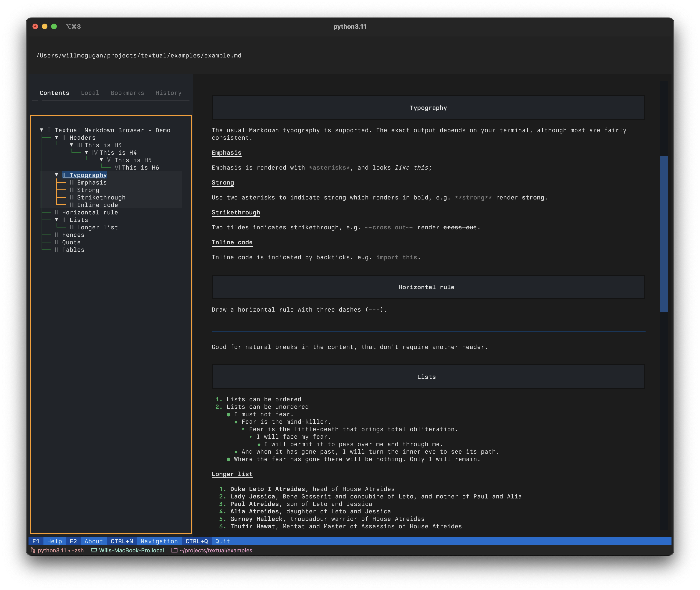Click the example.md file path text
Viewport: 700px width, 590px height.
point(139,56)
